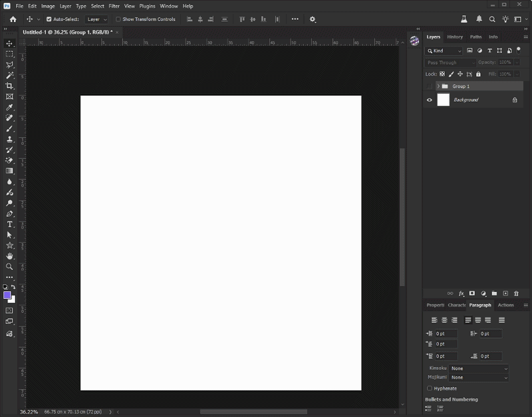The height and width of the screenshot is (417, 532).
Task: Open the Opacity dropdown arrow
Action: pos(517,63)
